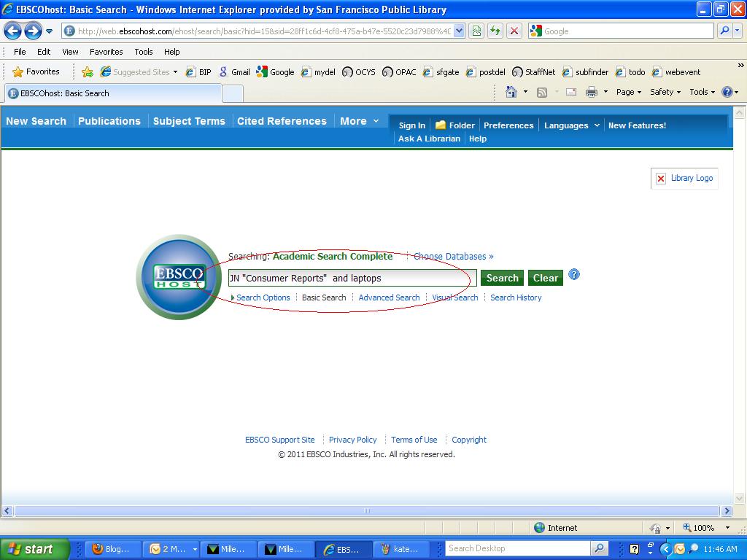Open the webevent bookmark

tap(676, 72)
